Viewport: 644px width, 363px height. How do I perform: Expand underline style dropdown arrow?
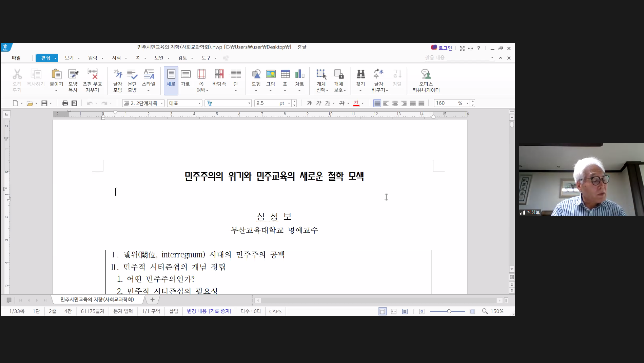[334, 103]
